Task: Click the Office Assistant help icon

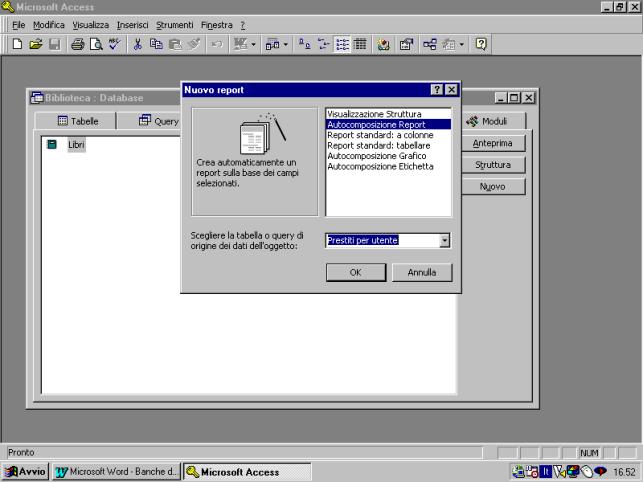Action: (481, 44)
